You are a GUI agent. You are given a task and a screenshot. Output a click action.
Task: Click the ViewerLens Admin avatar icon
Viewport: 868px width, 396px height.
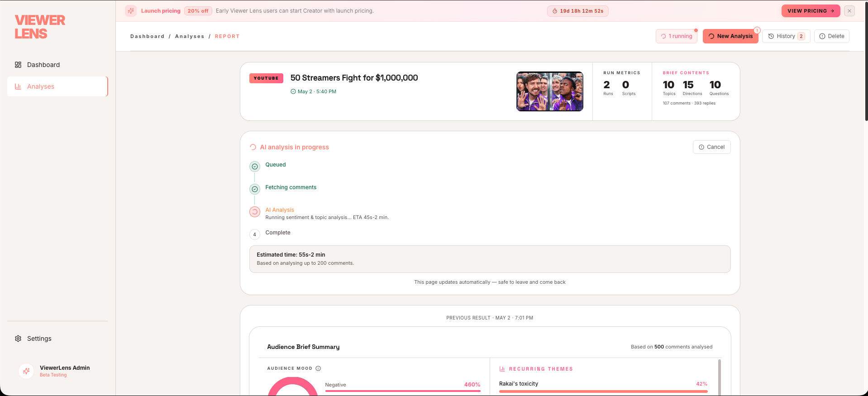pyautogui.click(x=26, y=371)
